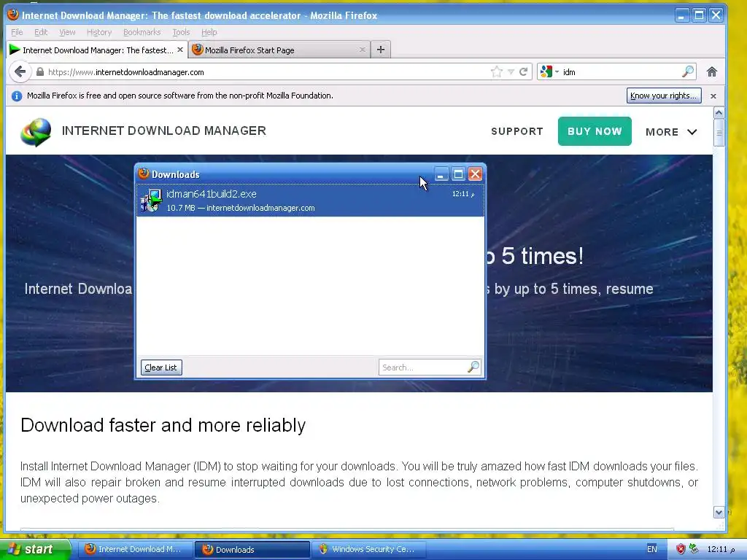Viewport: 747px width, 560px height.
Task: Select idman641build2.exe download entry
Action: (310, 200)
